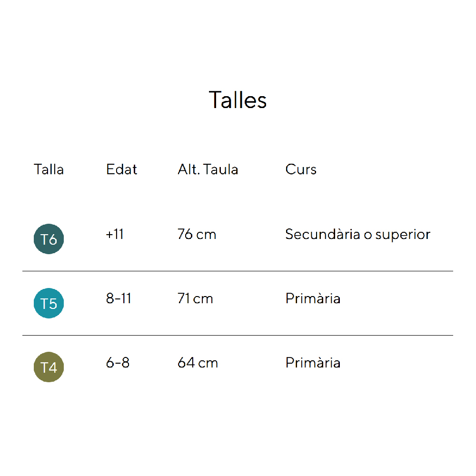Select the teal T5 size badge
This screenshot has width=476, height=476.
pyautogui.click(x=49, y=303)
